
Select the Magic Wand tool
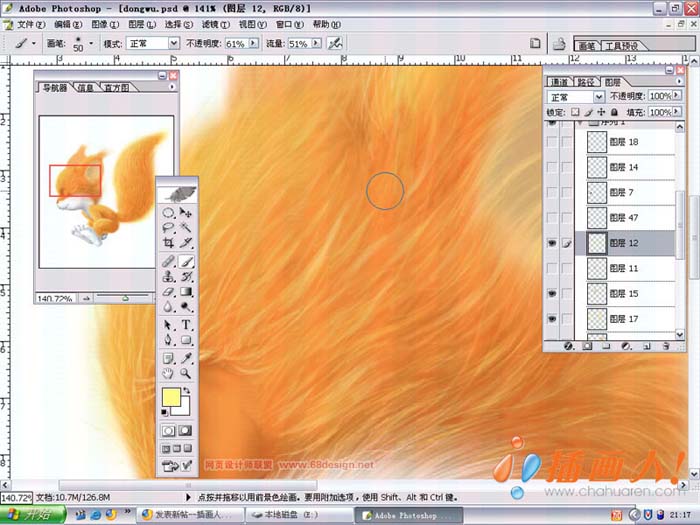pos(186,228)
